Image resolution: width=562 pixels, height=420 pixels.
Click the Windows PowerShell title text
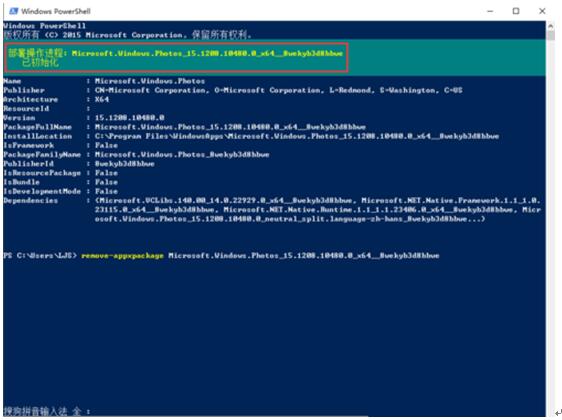pyautogui.click(x=56, y=11)
